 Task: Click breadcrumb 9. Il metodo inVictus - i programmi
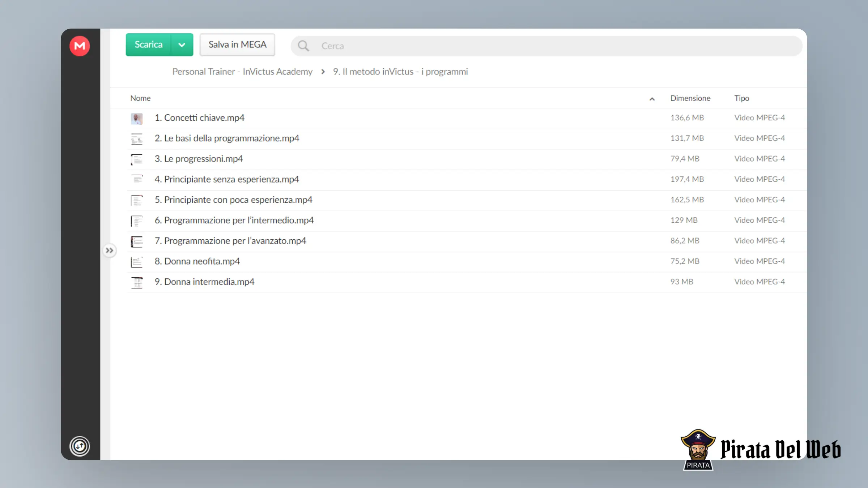[400, 72]
